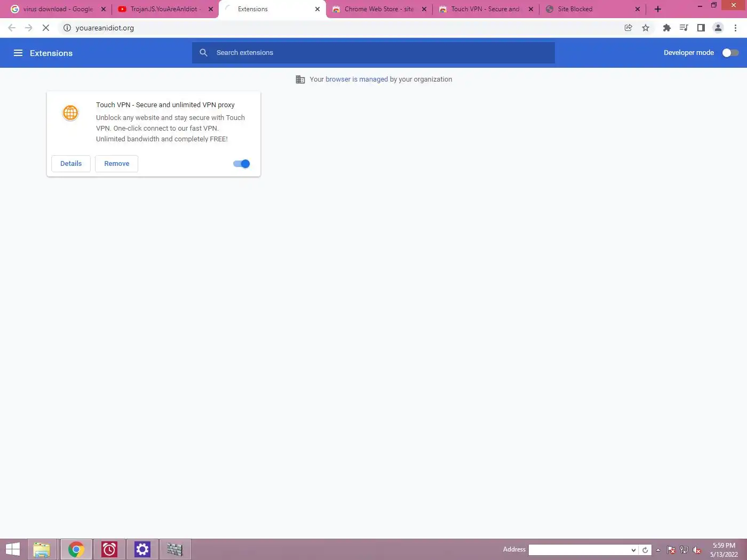The image size is (747, 560).
Task: Stop loading the page
Action: [46, 28]
